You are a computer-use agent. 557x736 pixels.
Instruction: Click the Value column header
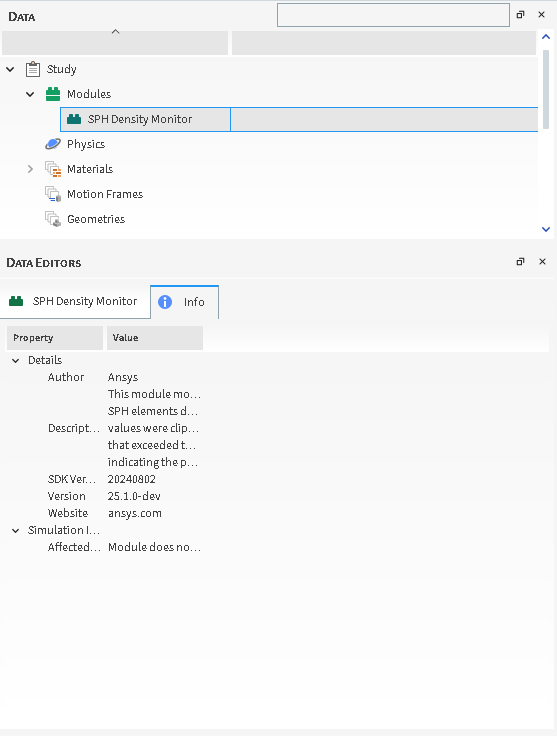click(x=155, y=338)
